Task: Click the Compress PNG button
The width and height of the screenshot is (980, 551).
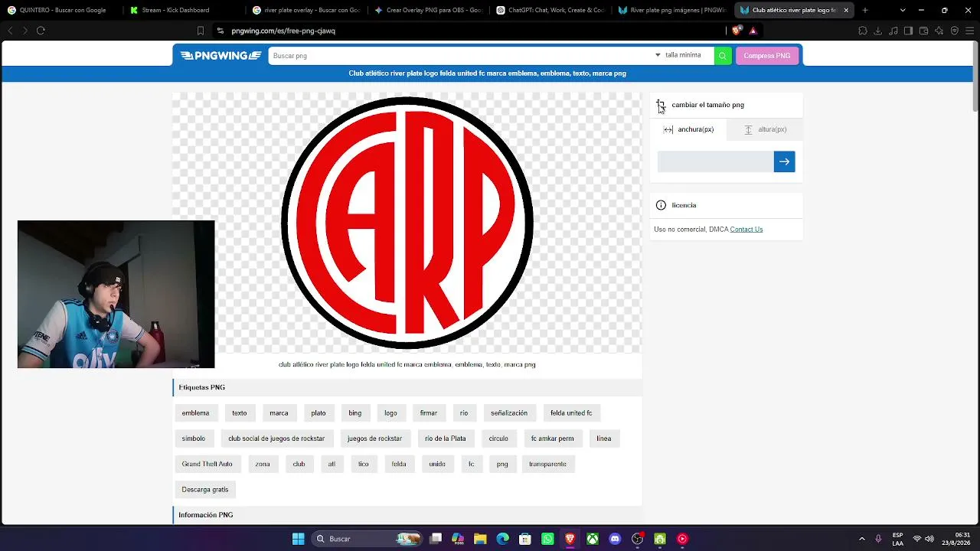Action: click(767, 56)
